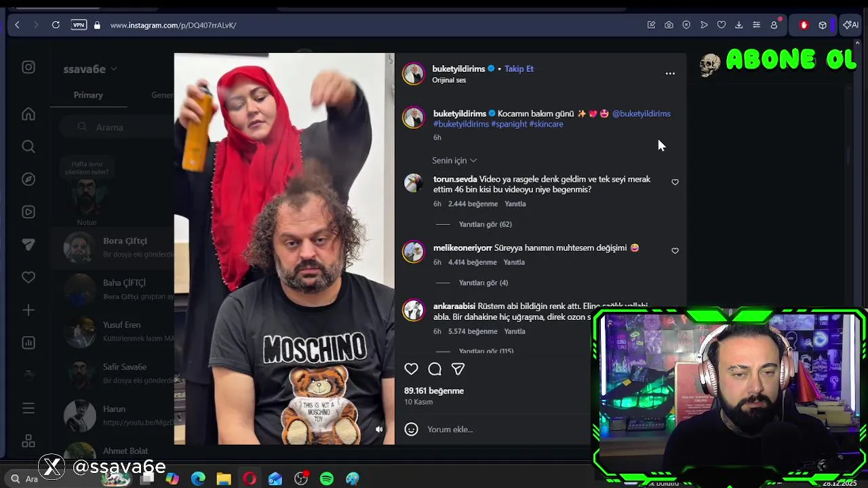Open the Yusuf Eren conversation
The height and width of the screenshot is (488, 868).
(x=112, y=331)
